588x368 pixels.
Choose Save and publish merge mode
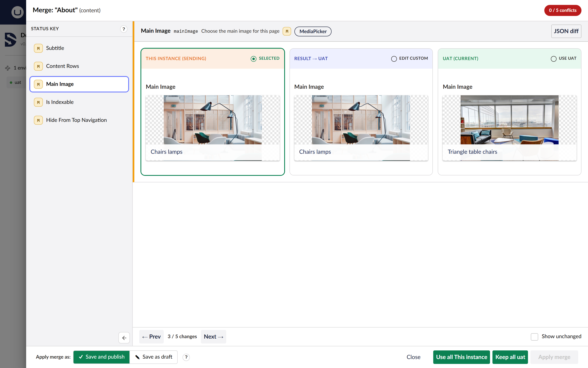[101, 357]
